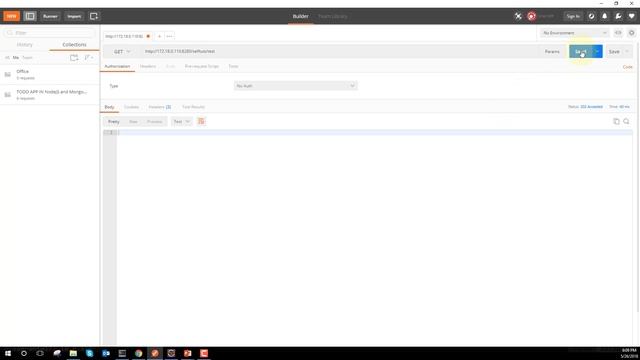Switch to the History tab
The image size is (640, 360).
point(24,44)
